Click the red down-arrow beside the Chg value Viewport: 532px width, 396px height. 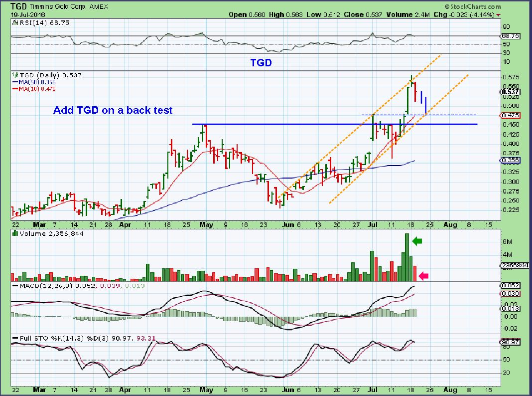click(x=498, y=15)
